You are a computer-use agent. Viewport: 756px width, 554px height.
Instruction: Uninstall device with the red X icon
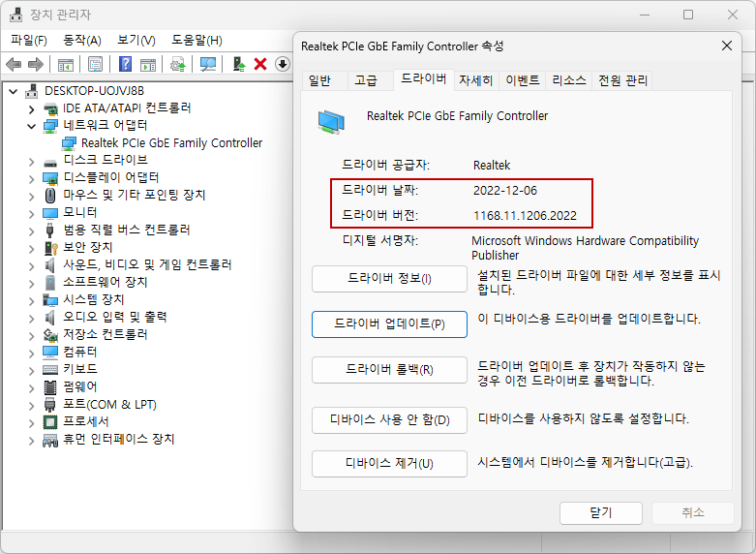coord(260,64)
